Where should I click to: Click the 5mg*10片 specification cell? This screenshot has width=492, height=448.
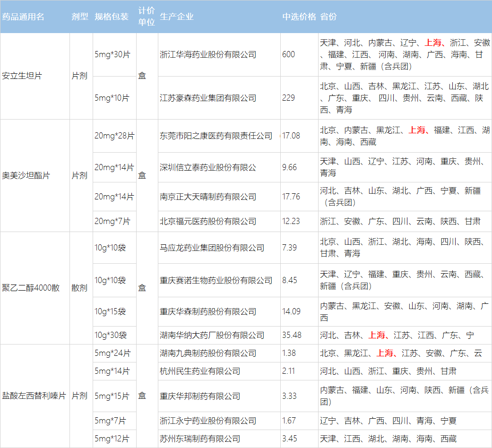point(112,98)
